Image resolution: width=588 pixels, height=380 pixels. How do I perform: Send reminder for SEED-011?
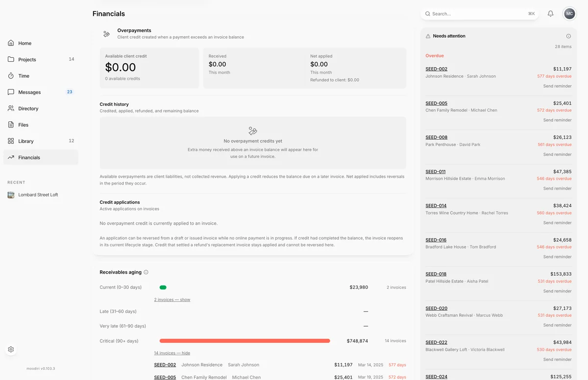tap(557, 189)
